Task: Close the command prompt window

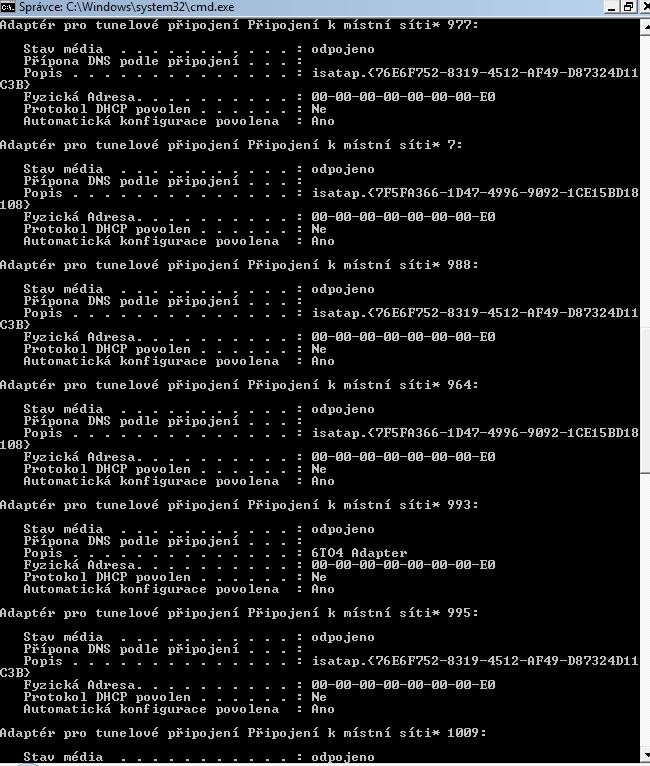Action: (645, 7)
